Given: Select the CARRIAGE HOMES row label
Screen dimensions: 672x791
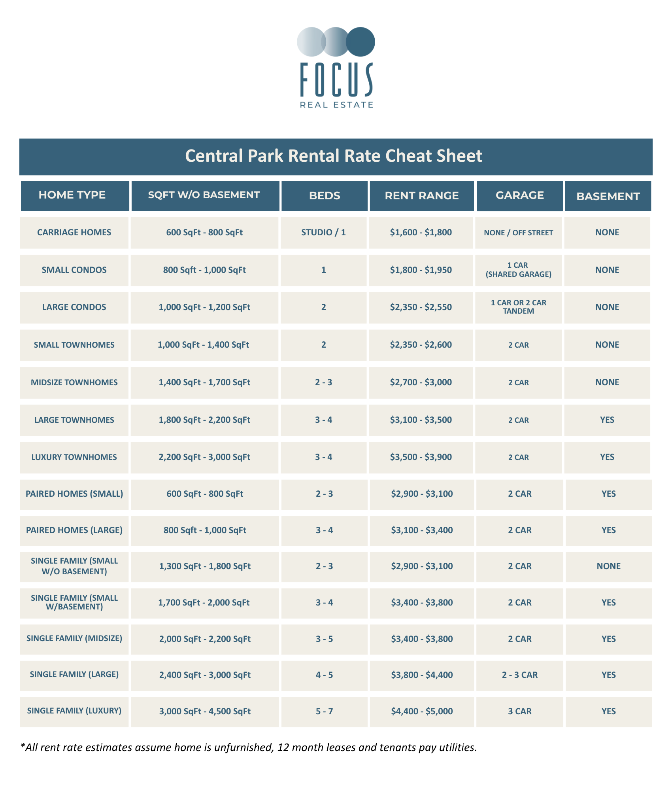Looking at the screenshot, I should (x=74, y=233).
